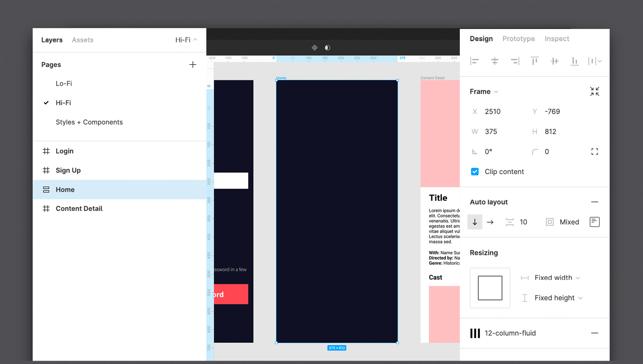Click the item spacing icon in Auto layout
This screenshot has height=364, width=643.
pos(509,222)
